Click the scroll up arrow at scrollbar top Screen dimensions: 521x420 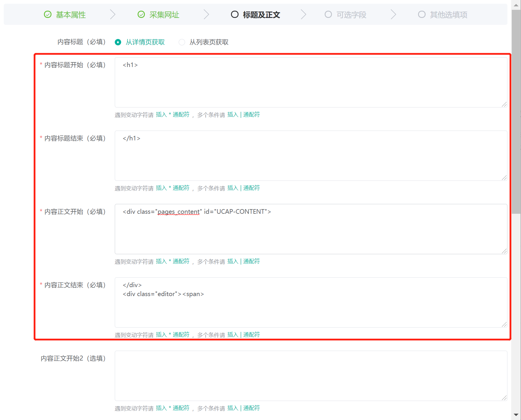(516, 5)
